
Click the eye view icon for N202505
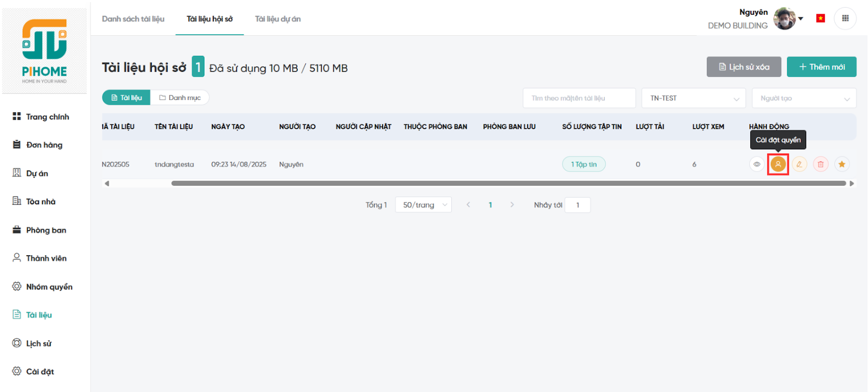pyautogui.click(x=756, y=164)
